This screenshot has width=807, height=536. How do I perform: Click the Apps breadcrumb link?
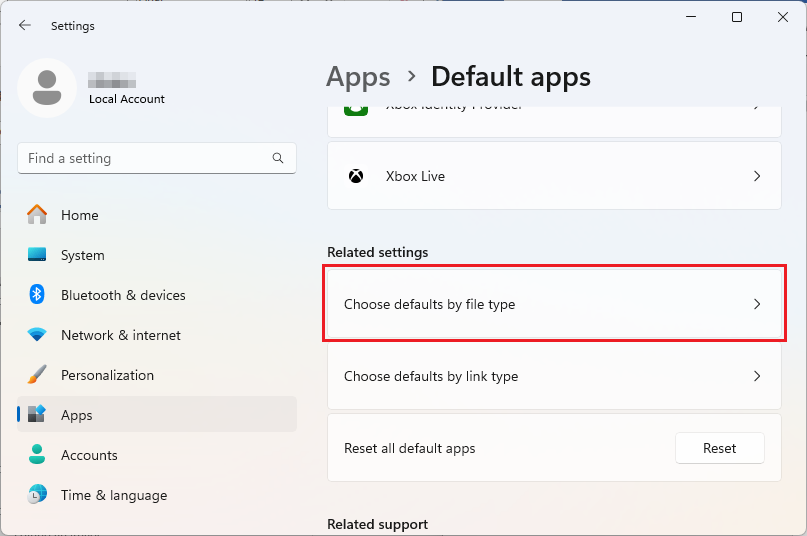(358, 77)
